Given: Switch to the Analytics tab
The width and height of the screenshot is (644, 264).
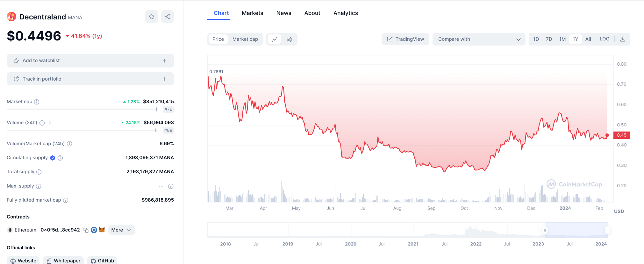Looking at the screenshot, I should (346, 13).
